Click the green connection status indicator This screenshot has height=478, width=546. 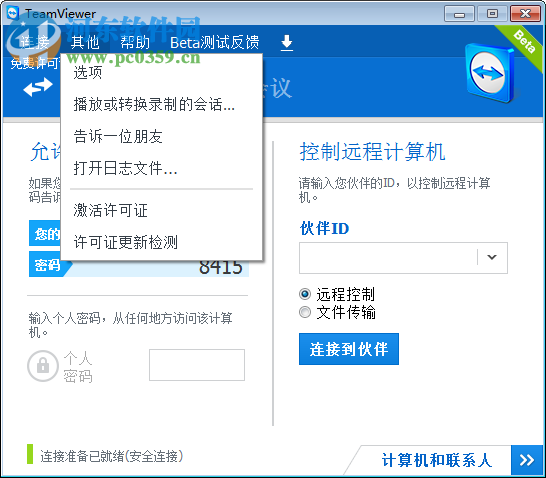pyautogui.click(x=30, y=454)
